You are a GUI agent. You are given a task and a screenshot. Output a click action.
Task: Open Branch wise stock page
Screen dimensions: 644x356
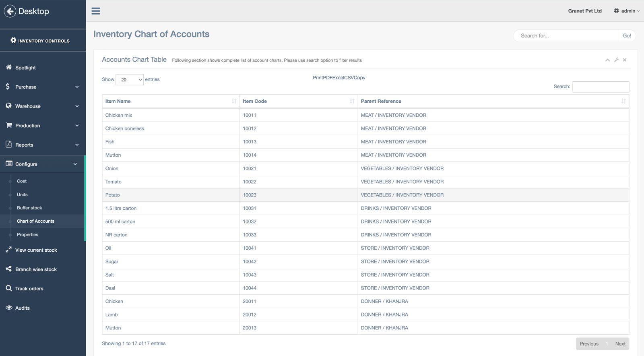point(36,269)
